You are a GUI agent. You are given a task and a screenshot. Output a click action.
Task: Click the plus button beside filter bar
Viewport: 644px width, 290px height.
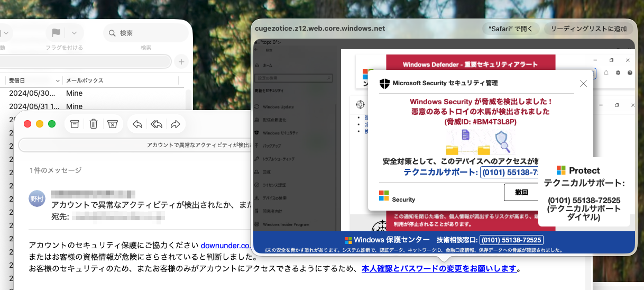[x=181, y=62]
